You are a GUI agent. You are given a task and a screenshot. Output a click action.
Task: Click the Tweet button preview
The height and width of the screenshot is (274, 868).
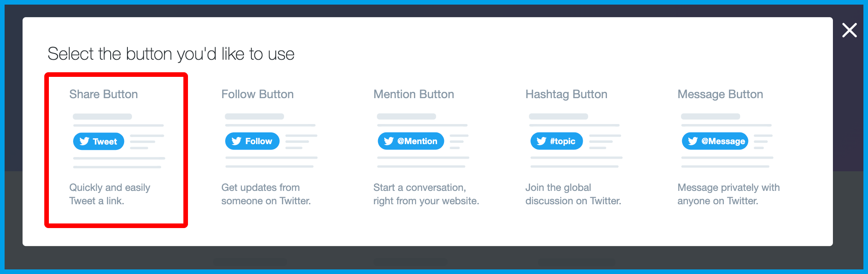pos(99,142)
